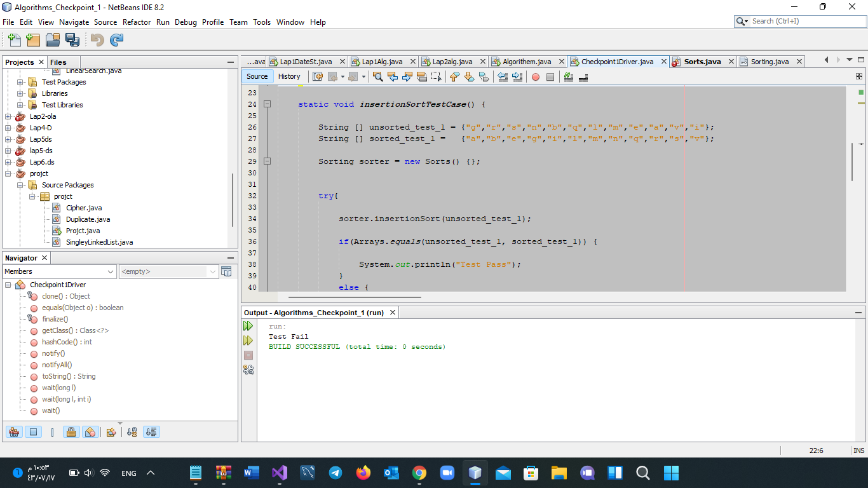
Task: Open a project using Open Project icon
Action: point(53,39)
